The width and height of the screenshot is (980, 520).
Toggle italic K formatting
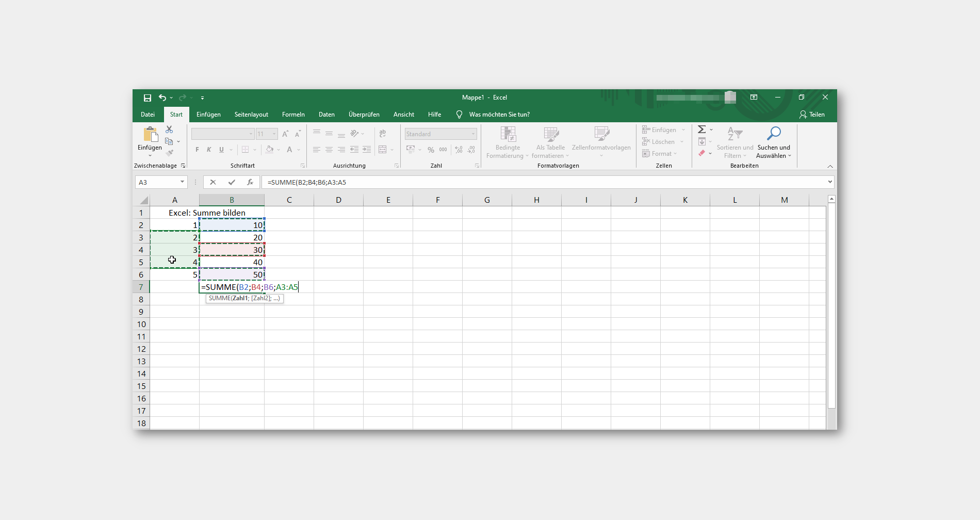click(x=209, y=150)
